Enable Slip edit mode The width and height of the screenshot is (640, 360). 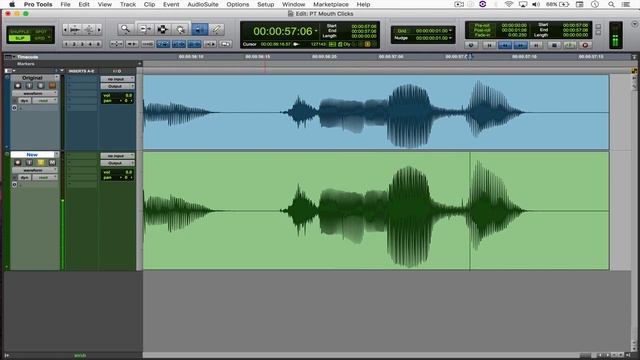tap(20, 38)
